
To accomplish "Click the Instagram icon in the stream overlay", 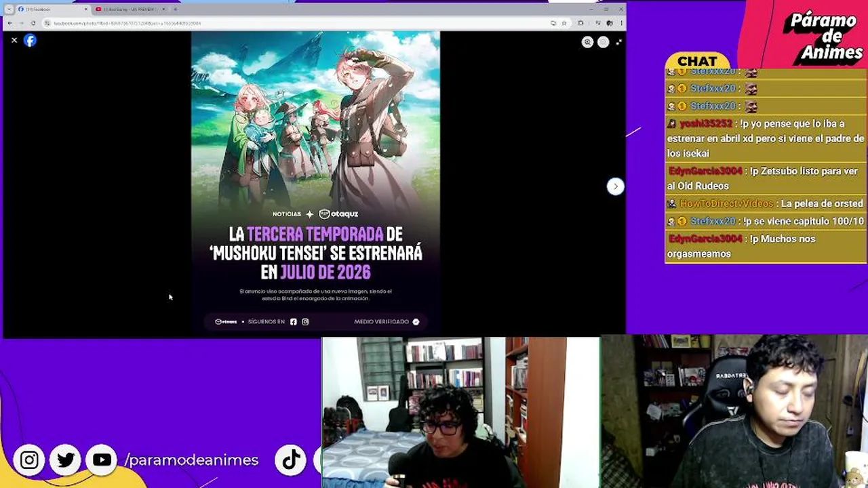I will (x=29, y=460).
